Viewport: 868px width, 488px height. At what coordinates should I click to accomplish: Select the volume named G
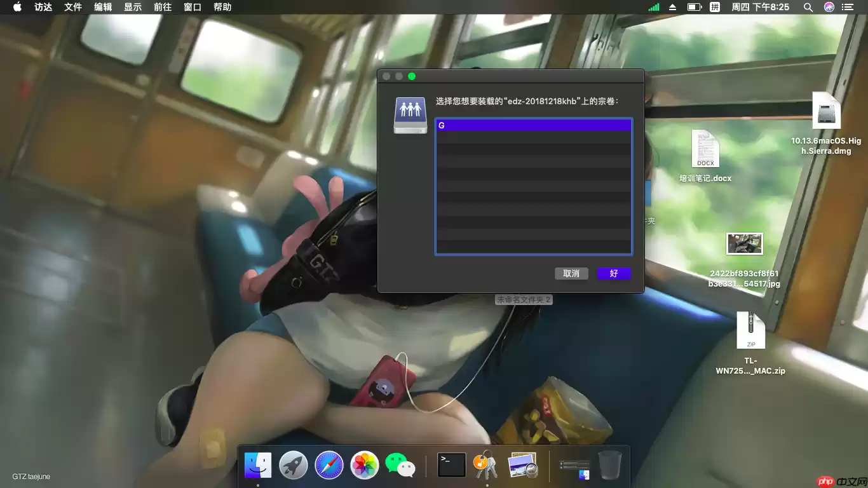click(533, 125)
